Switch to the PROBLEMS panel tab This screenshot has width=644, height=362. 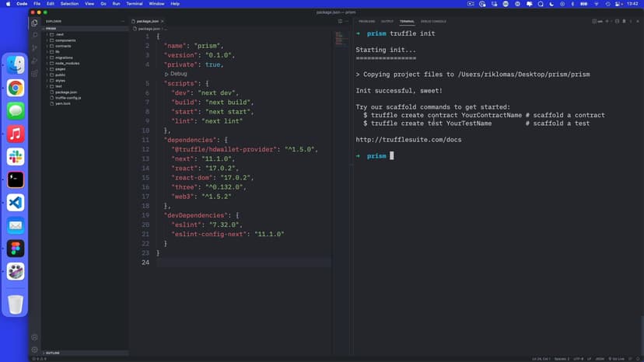pos(366,22)
